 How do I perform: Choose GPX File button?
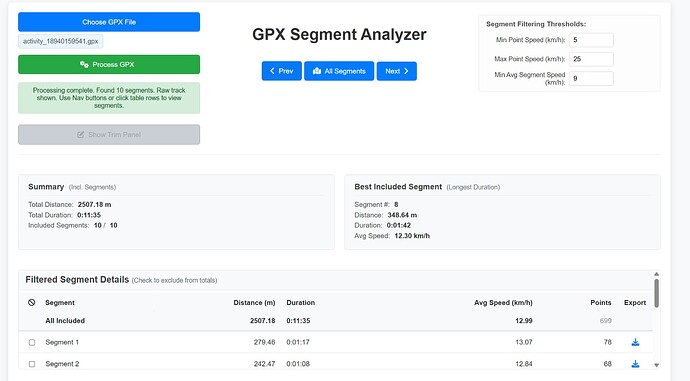109,22
